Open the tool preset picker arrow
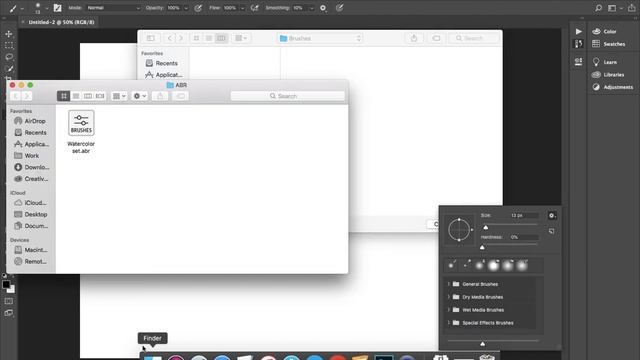 click(x=22, y=8)
